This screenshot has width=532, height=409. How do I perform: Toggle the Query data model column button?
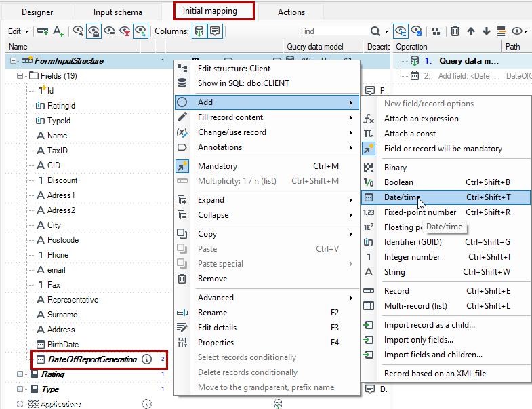199,31
